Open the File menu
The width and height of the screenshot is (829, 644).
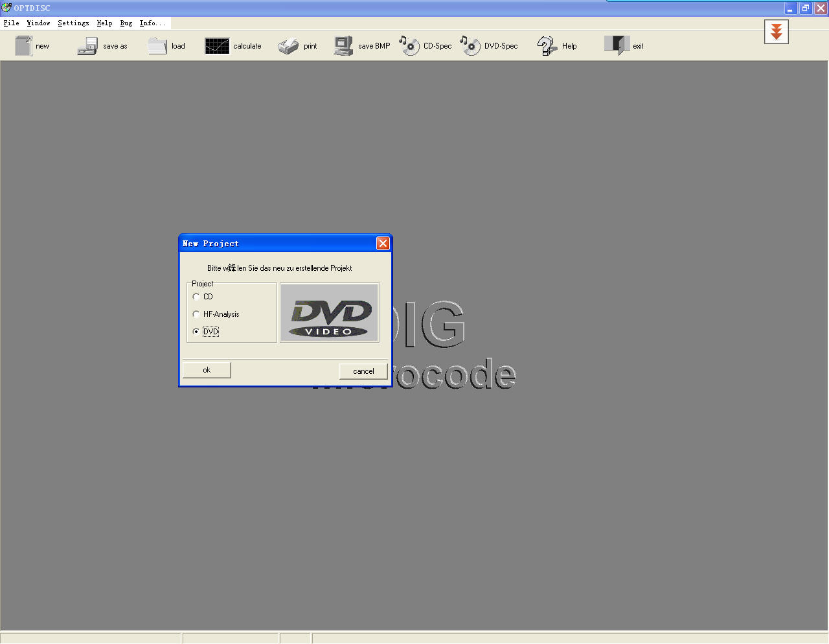11,23
